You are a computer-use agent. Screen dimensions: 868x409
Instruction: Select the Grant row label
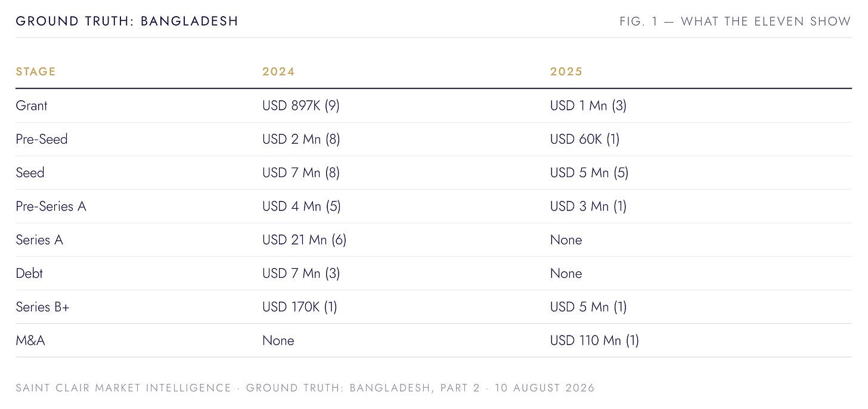pyautogui.click(x=32, y=106)
